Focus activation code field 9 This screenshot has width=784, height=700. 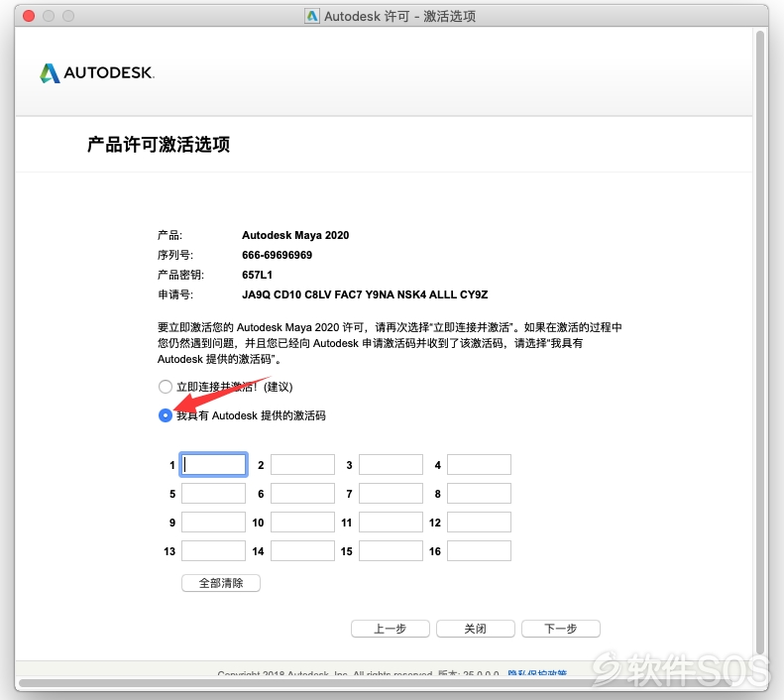pos(213,522)
